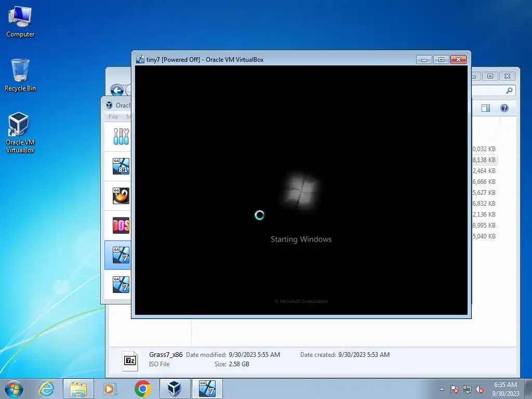Click the Date created value 9/30/2023 5:53 AM

point(364,354)
